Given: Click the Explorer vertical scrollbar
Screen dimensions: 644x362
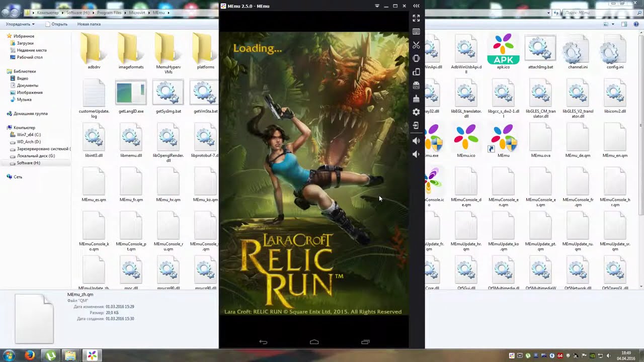Looking at the screenshot, I should (x=641, y=126).
